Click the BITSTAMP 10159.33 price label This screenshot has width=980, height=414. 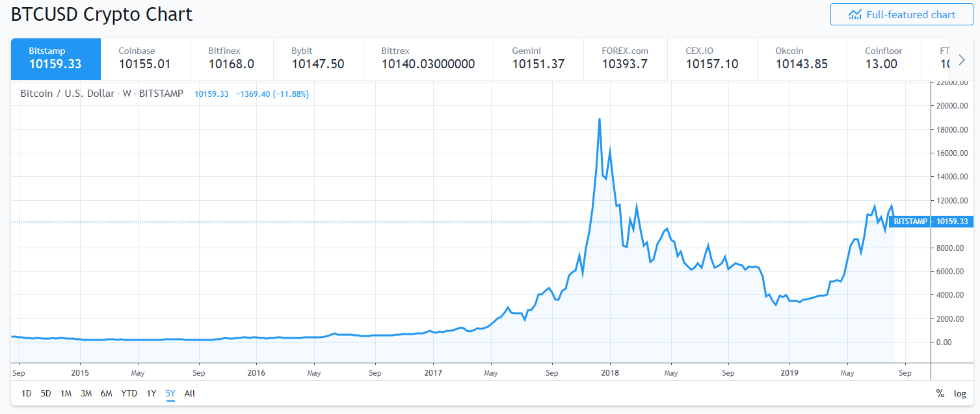tap(931, 222)
